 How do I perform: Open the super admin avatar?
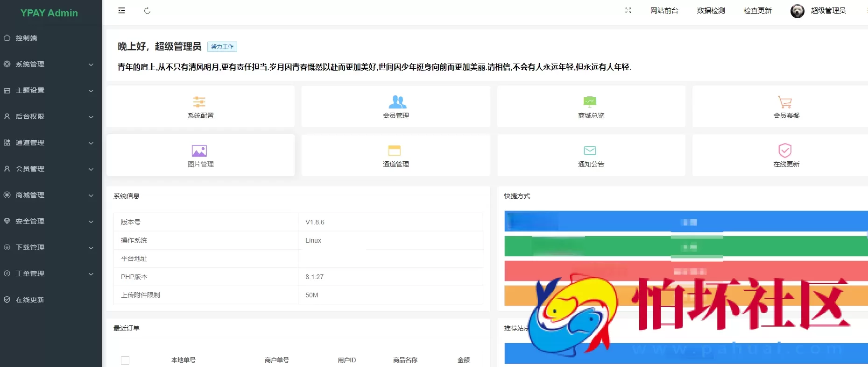point(797,11)
